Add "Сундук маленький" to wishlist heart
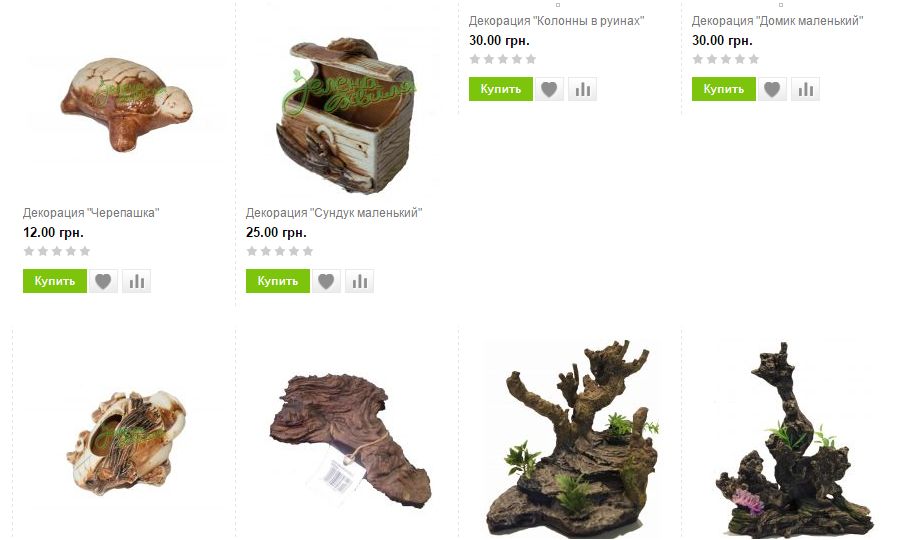The image size is (898, 540). (326, 281)
